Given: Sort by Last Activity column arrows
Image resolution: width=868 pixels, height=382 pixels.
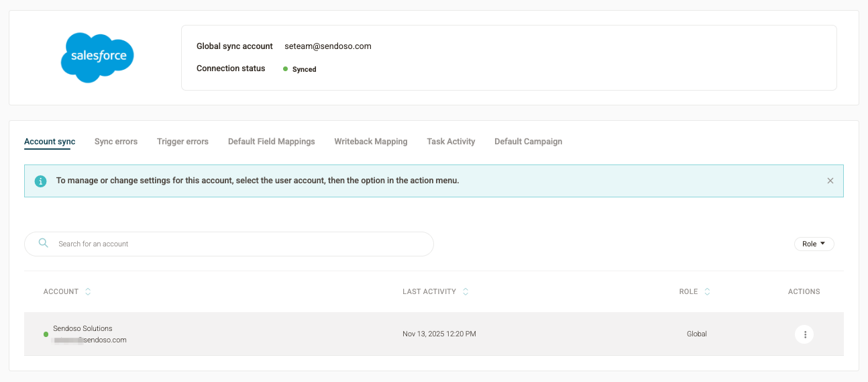Looking at the screenshot, I should click(466, 291).
